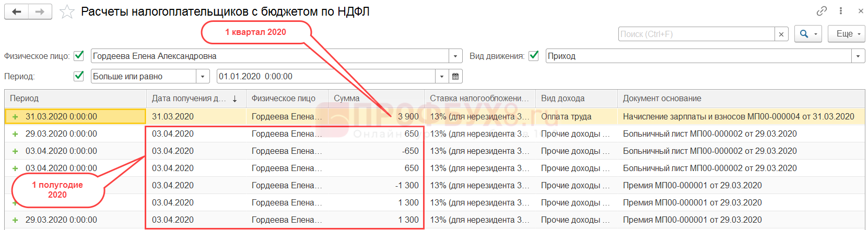Screen dimensions: 868x230
Task: Expand the Больше или равно comparison dropdown
Action: tap(203, 76)
